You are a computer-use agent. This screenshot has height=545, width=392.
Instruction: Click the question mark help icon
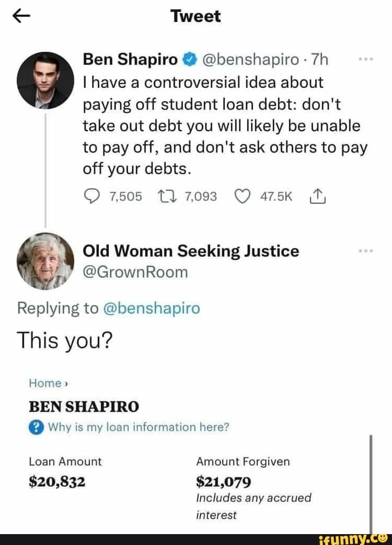[x=36, y=427]
